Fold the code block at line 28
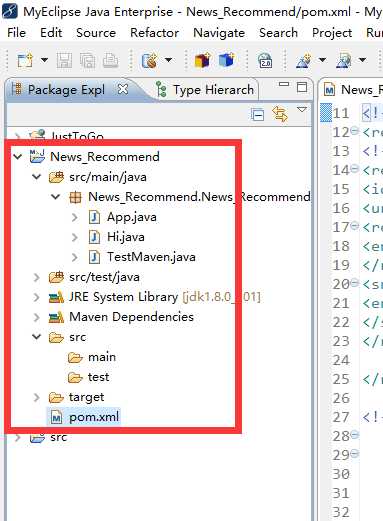The height and width of the screenshot is (521, 383). [x=355, y=434]
